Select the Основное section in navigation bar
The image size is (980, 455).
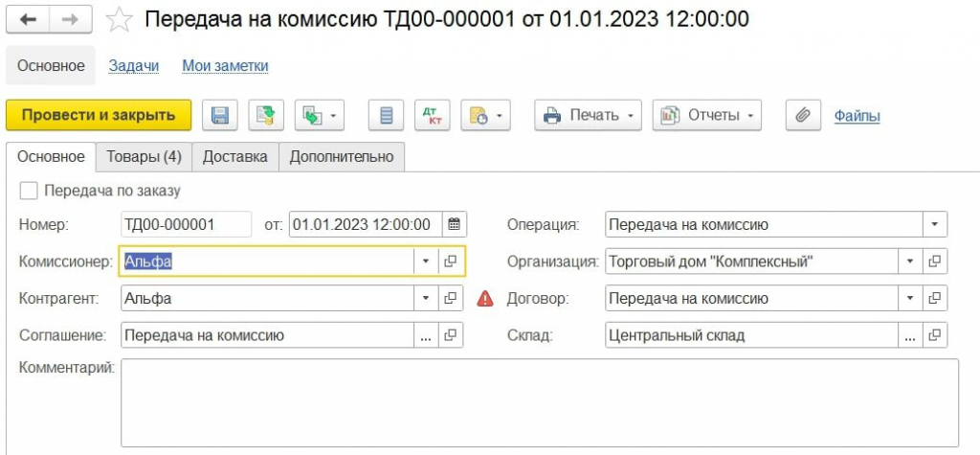click(x=51, y=65)
